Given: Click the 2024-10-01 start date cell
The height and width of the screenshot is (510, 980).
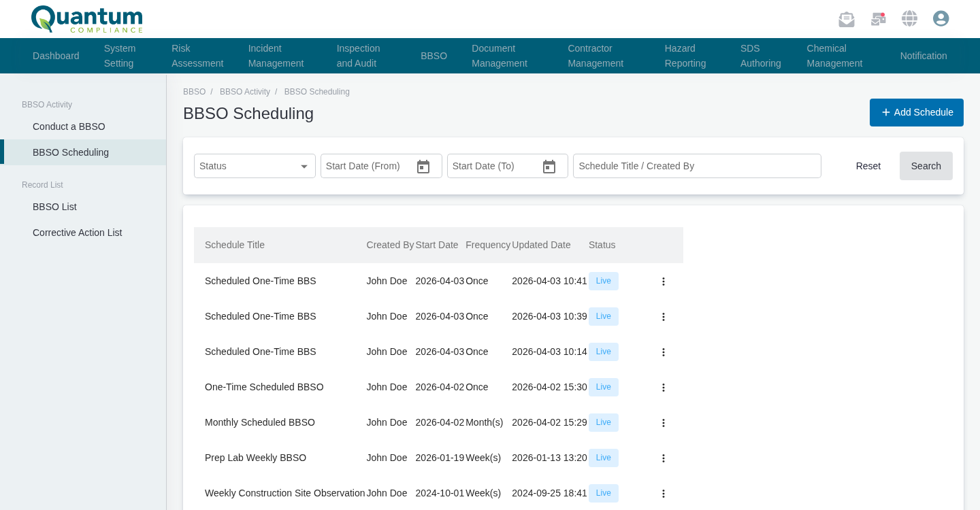Looking at the screenshot, I should click(x=440, y=493).
